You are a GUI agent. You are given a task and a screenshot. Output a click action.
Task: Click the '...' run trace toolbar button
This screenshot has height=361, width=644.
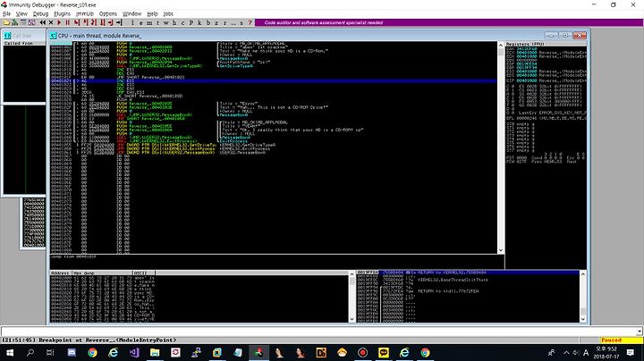click(x=233, y=22)
